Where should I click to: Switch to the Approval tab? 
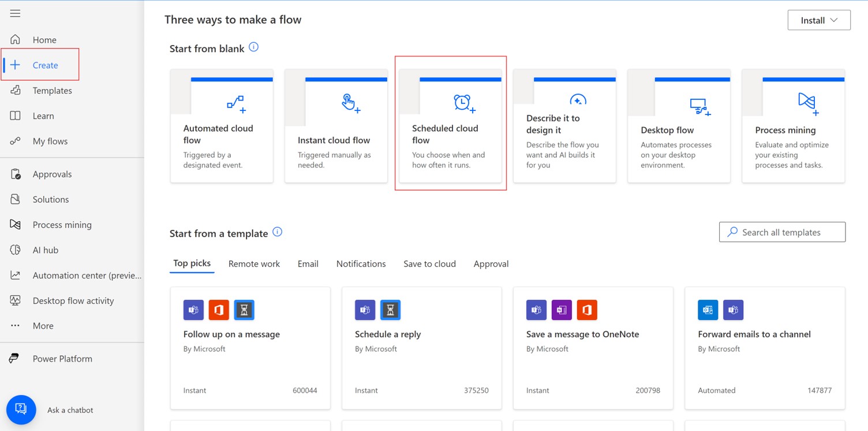491,264
